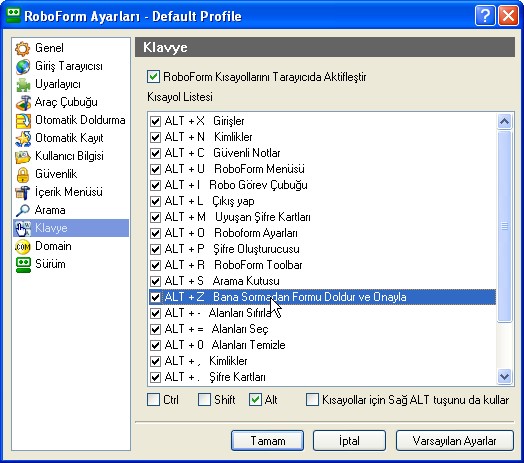Click the İptal button
The image size is (524, 463).
(349, 441)
